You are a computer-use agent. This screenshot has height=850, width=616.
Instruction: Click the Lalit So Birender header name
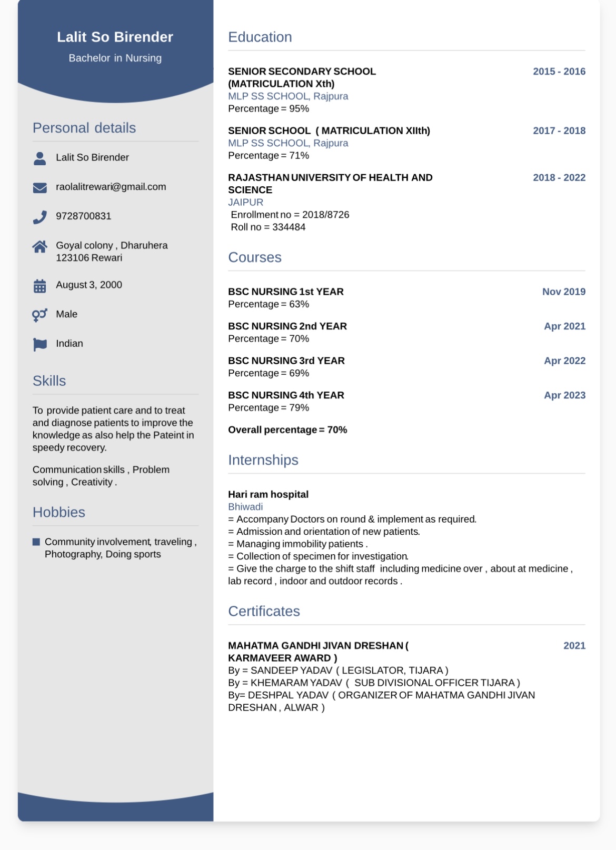point(115,37)
